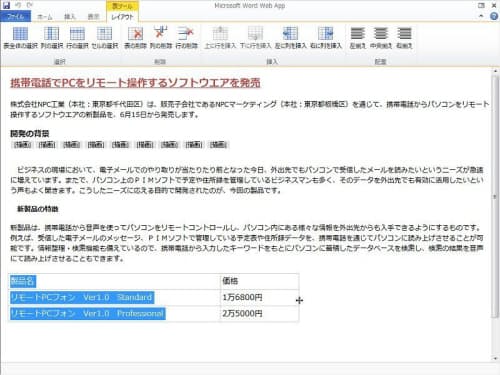Click the paragraph beginning 新製品は、携帯電話から
This screenshot has height=375, width=500.
[247, 243]
